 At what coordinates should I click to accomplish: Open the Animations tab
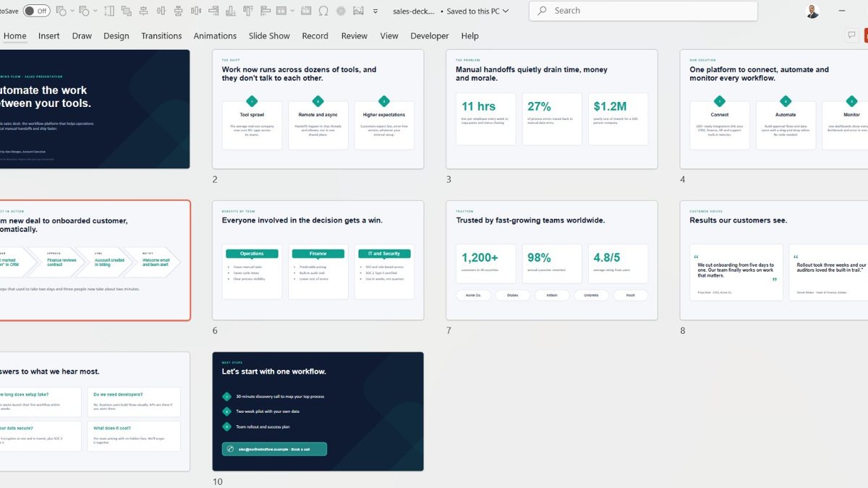tap(215, 36)
